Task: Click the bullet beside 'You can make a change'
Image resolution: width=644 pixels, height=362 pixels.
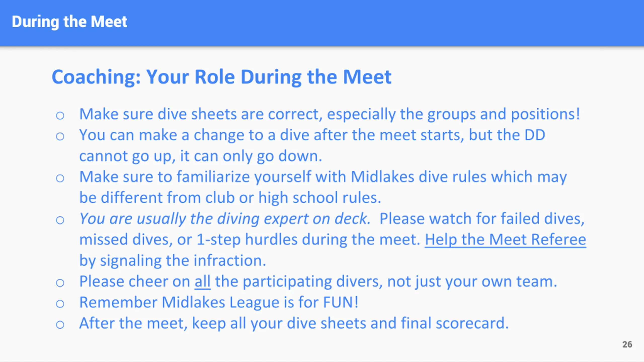Action: (x=60, y=137)
